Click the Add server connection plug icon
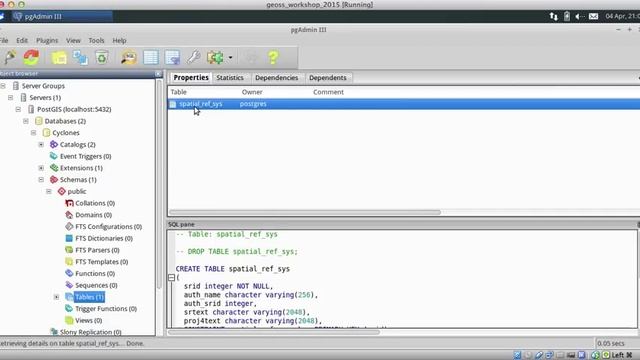The image size is (640, 360). coord(10,58)
